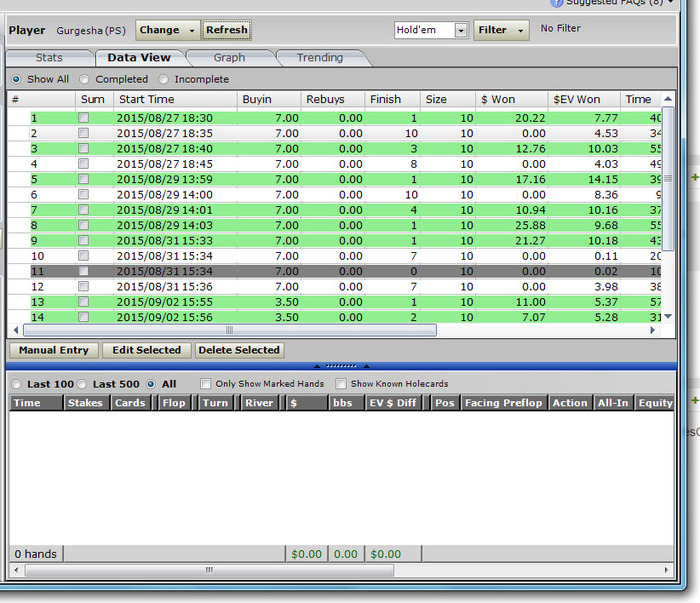
Task: Click the 14.15 value in $EV Won
Action: coord(603,179)
